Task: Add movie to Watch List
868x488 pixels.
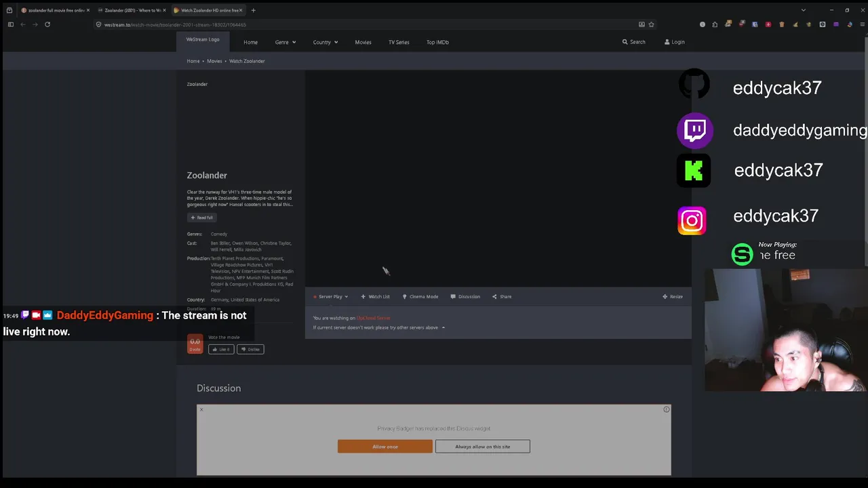Action: [x=375, y=296]
